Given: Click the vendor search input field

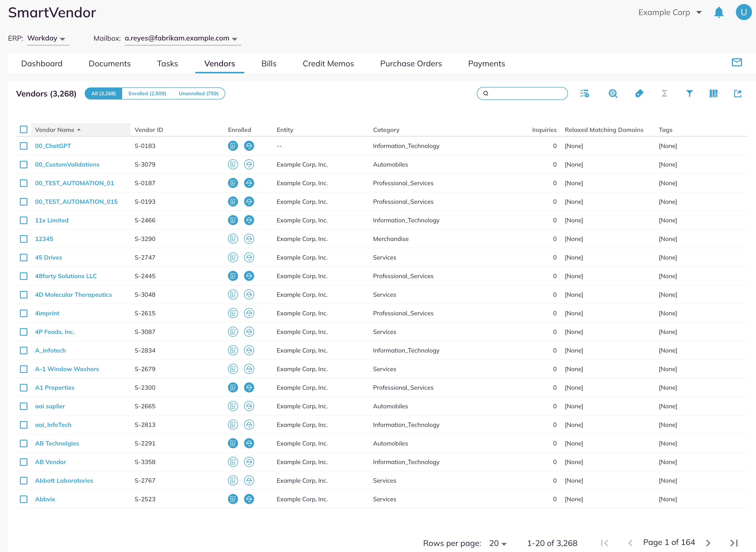Looking at the screenshot, I should pos(522,93).
